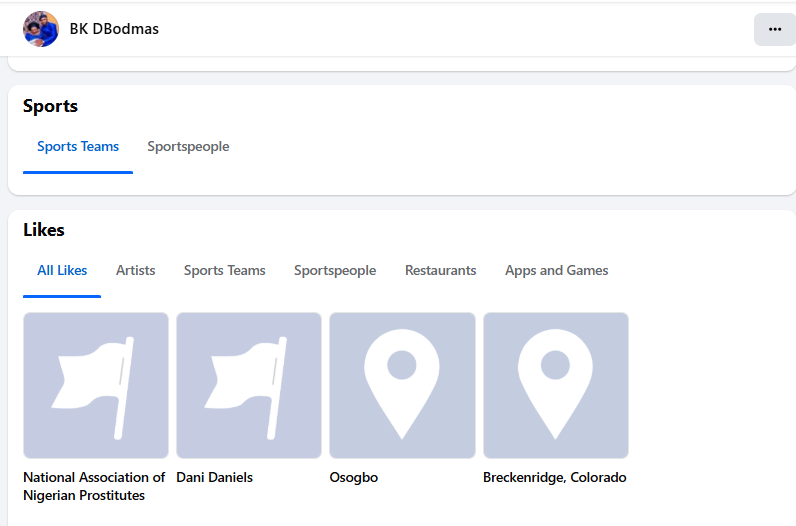Image resolution: width=796 pixels, height=526 pixels.
Task: Click location pin icon for Breckenridge, Colorado
Action: (555, 386)
